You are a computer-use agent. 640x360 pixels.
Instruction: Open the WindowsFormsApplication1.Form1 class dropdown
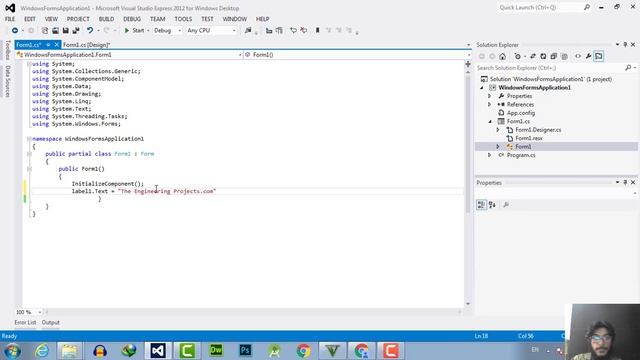pos(129,55)
